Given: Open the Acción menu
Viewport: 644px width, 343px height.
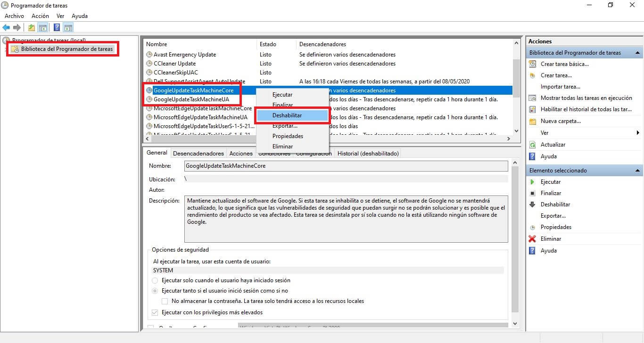Looking at the screenshot, I should [x=40, y=16].
